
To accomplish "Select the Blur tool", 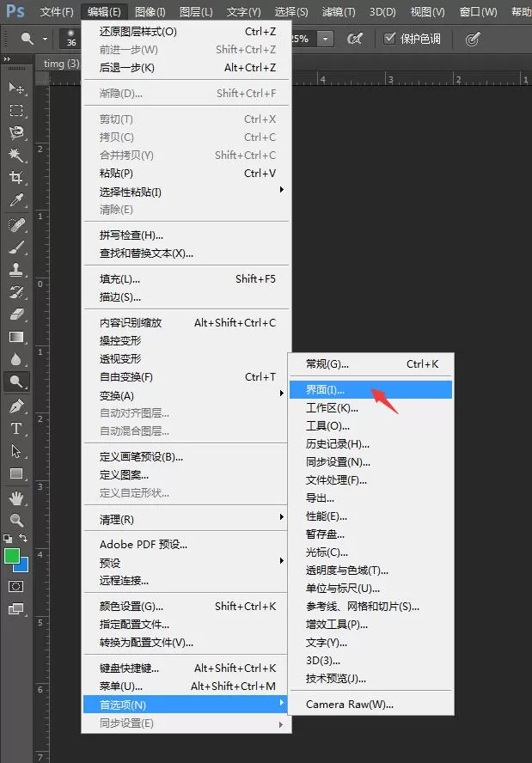I will [16, 359].
